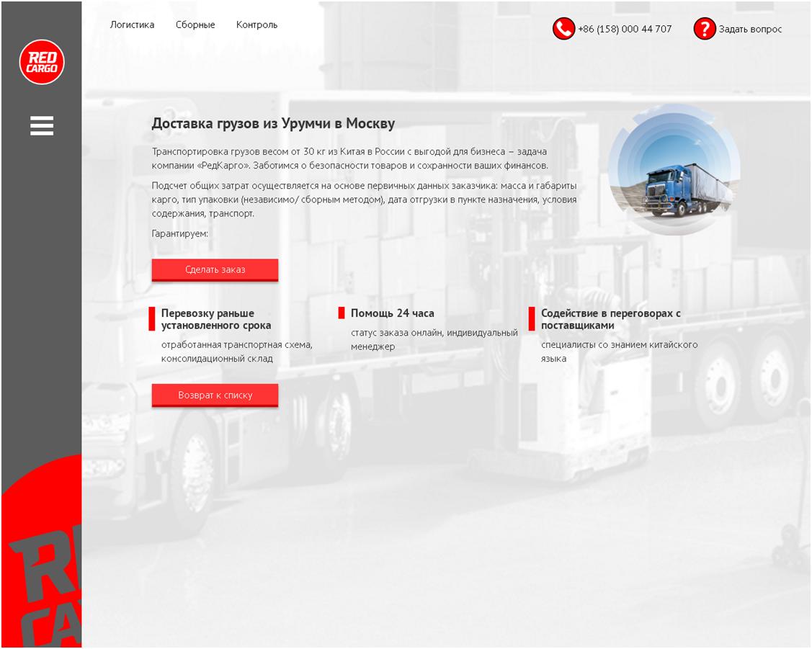The width and height of the screenshot is (812, 649).
Task: Click the red phone icon
Action: (x=563, y=29)
